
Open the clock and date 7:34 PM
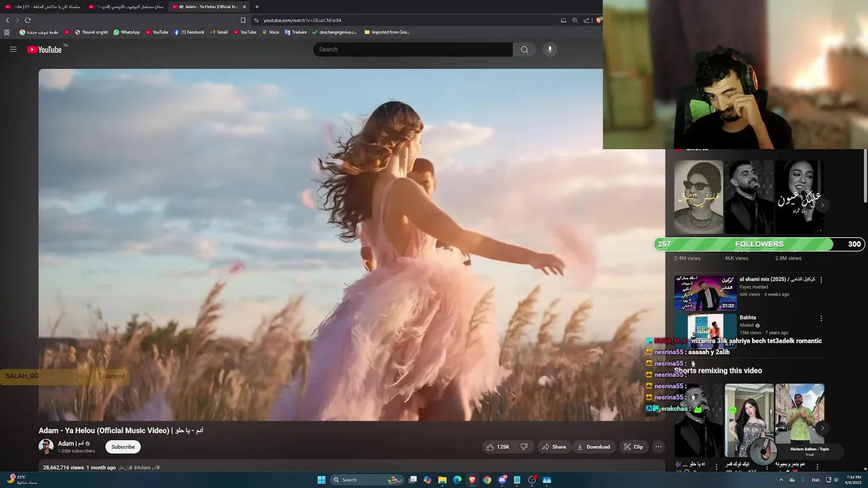coord(852,480)
